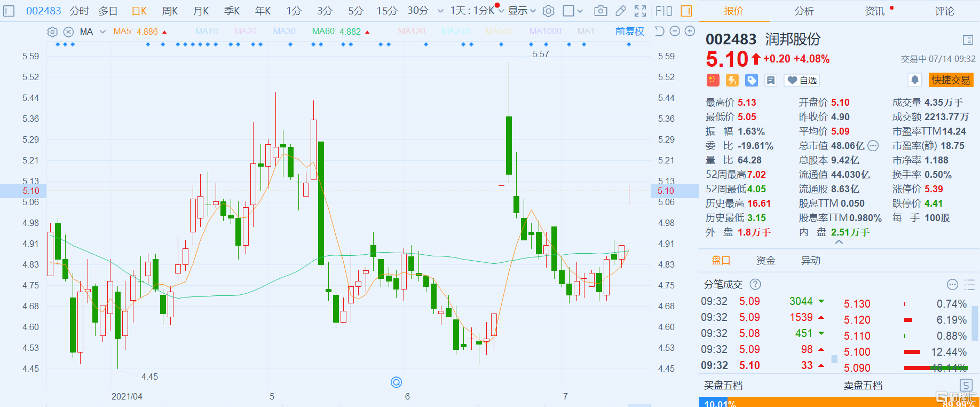Select the 季K quarterly candlestick
The height and width of the screenshot is (407, 980).
232,11
